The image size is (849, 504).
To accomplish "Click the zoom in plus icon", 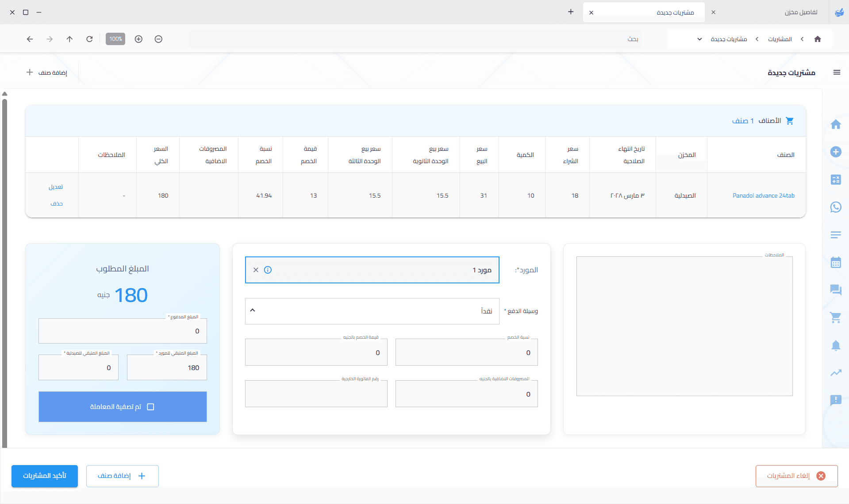I will (138, 39).
